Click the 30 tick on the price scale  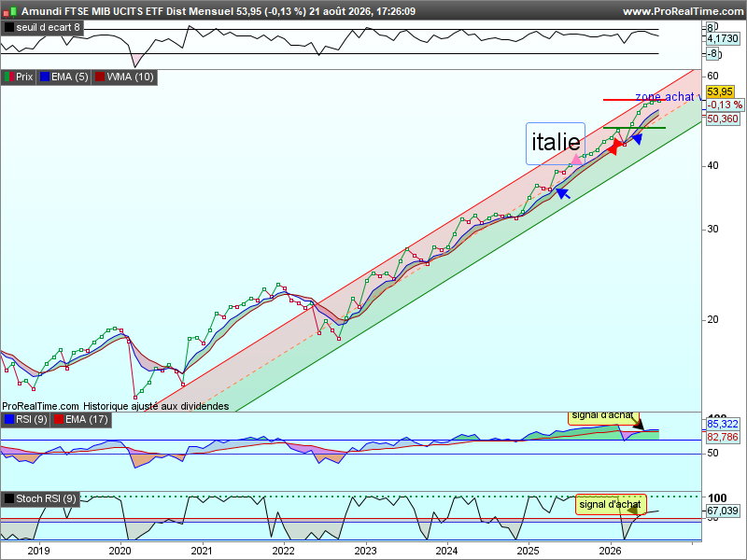[712, 229]
